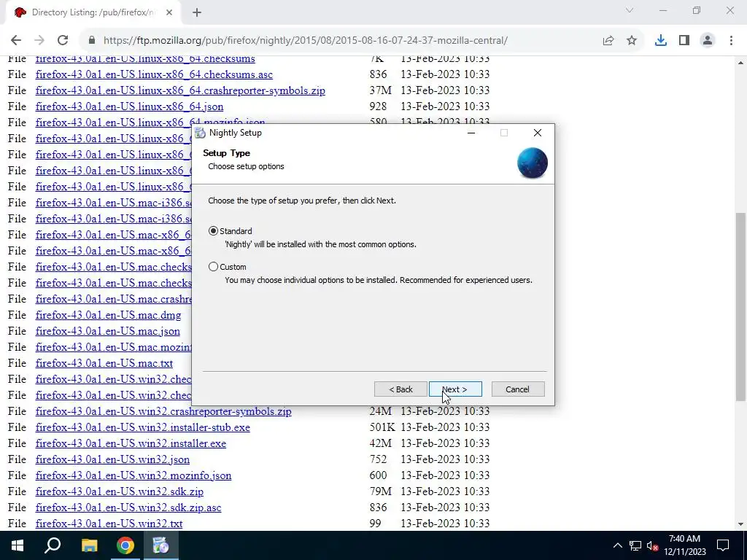Open firefox-43.0a1.en-US.mac.json link
Viewport: 747px width, 560px height.
[x=108, y=331]
